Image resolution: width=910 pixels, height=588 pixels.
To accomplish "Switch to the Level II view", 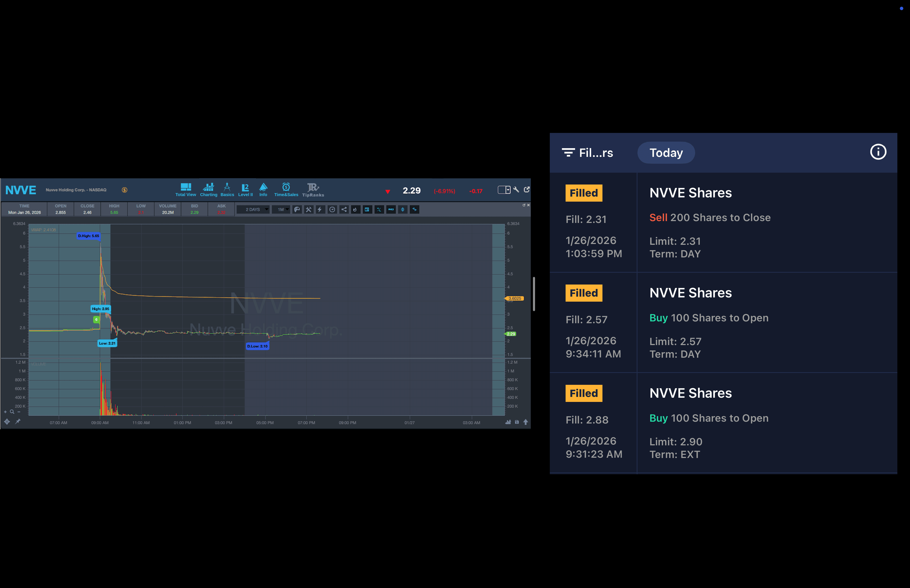I will [245, 190].
